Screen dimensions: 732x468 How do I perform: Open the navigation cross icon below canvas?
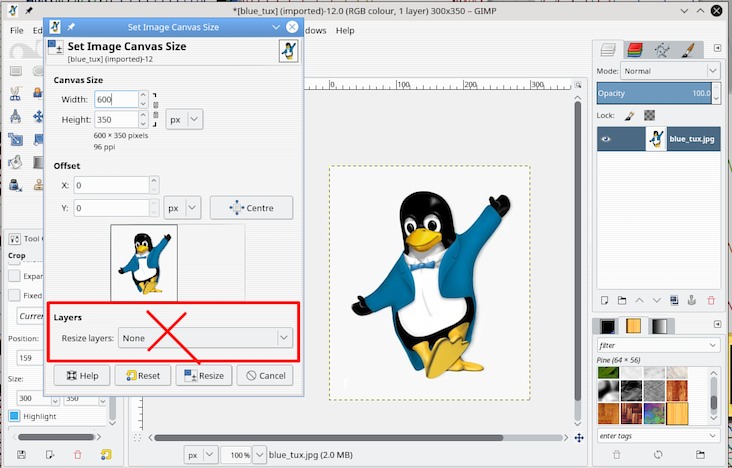pos(579,438)
